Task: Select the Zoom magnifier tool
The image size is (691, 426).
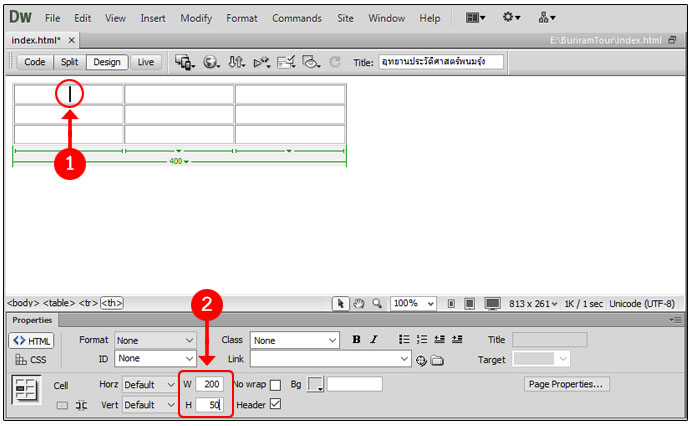Action: [x=376, y=303]
